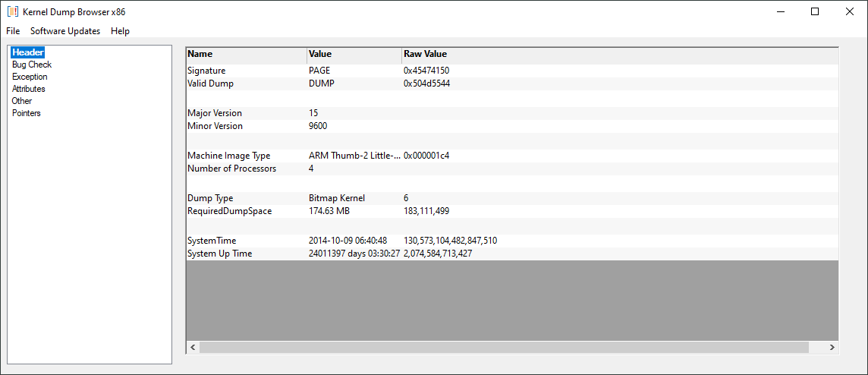Click the horizontal scrollbar right arrow

(x=832, y=347)
